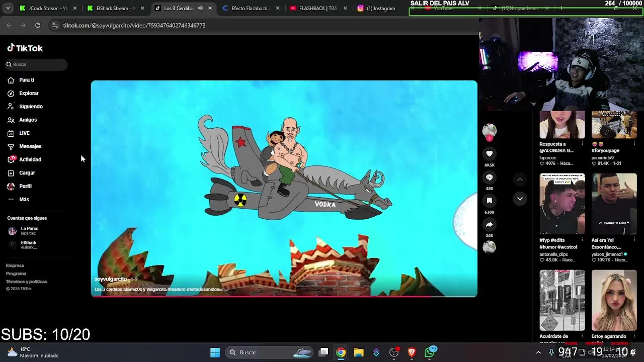Go to the previous video with the up arrow
The height and width of the screenshot is (362, 644).
[520, 179]
